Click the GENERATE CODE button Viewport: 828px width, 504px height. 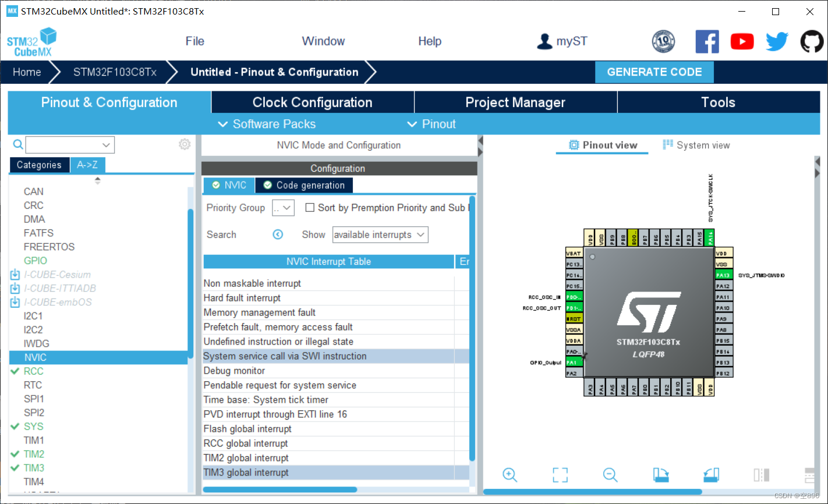coord(654,72)
